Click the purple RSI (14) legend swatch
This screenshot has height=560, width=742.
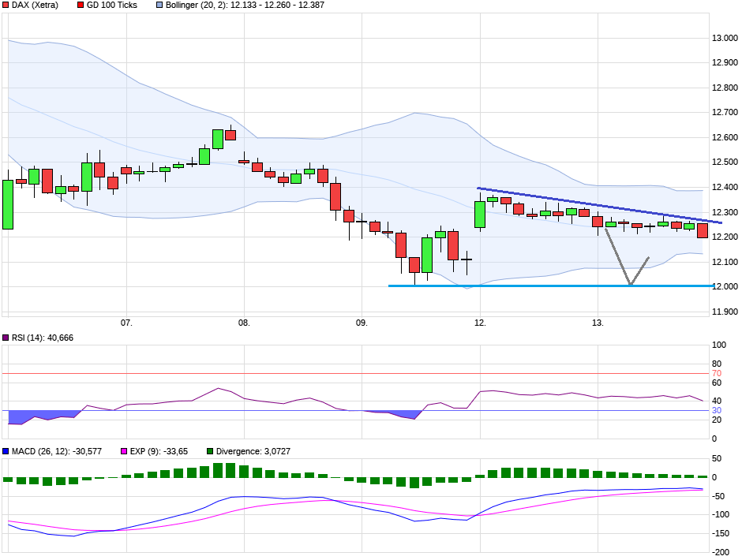click(6, 338)
